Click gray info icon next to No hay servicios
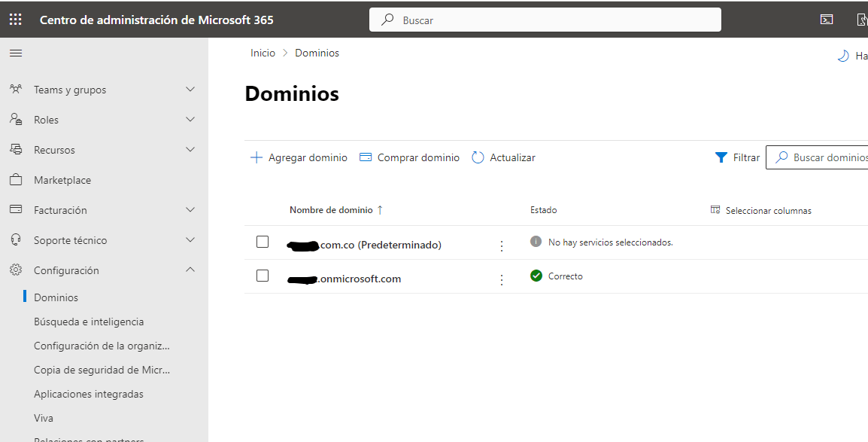 536,242
